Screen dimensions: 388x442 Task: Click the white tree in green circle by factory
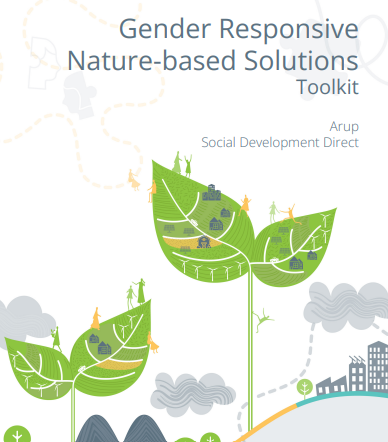tap(305, 388)
